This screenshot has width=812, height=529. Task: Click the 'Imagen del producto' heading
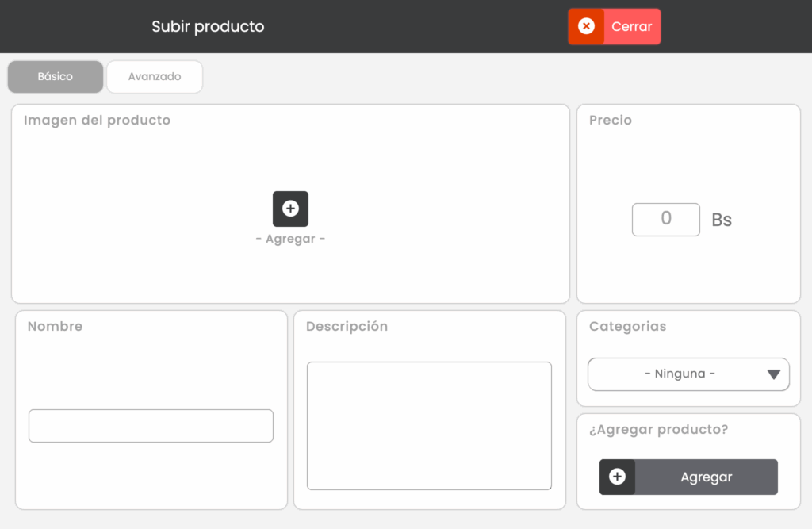tap(97, 121)
